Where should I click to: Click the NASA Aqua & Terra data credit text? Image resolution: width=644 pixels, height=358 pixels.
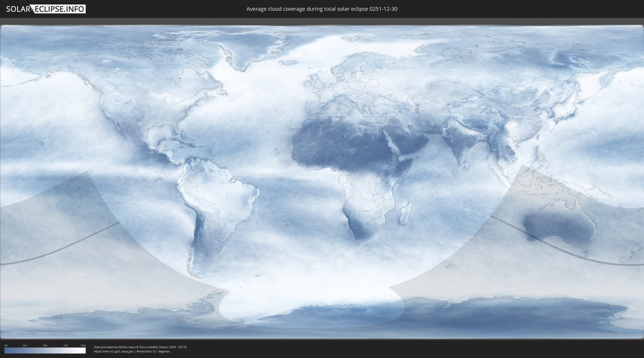tap(140, 347)
